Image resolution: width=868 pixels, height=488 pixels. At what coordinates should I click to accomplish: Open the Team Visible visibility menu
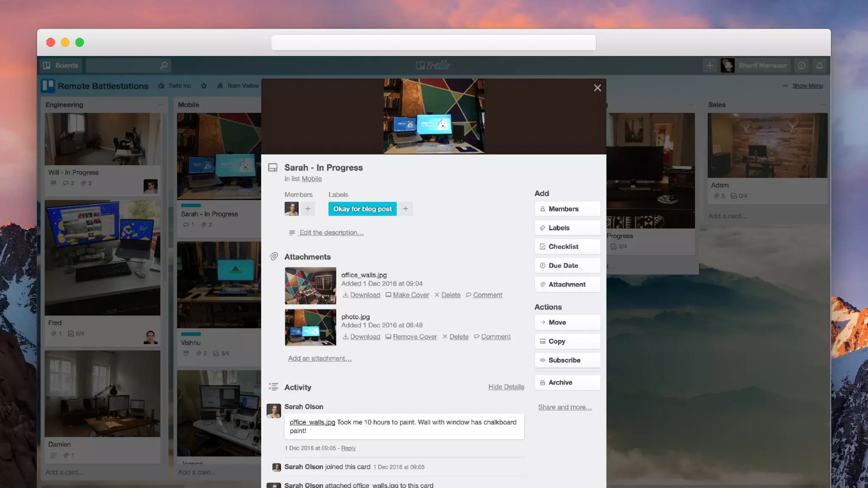pos(238,86)
